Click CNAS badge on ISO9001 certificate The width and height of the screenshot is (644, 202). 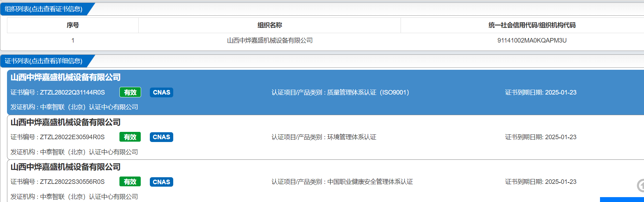161,92
